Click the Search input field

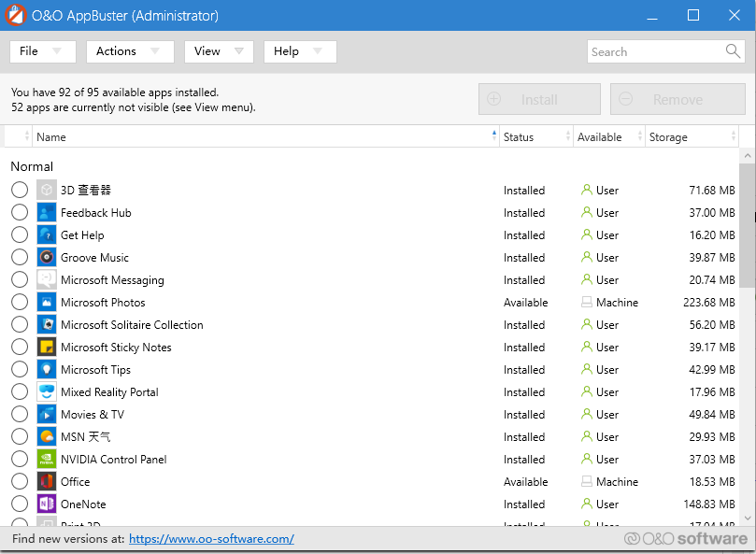(656, 51)
